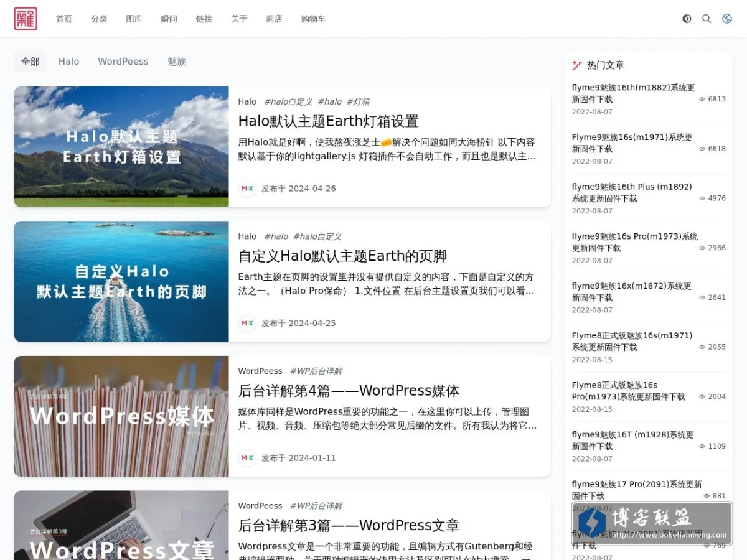This screenshot has width=747, height=560.
Task: Click the author avatar on the Earth灯箱设置 post
Action: (x=247, y=189)
